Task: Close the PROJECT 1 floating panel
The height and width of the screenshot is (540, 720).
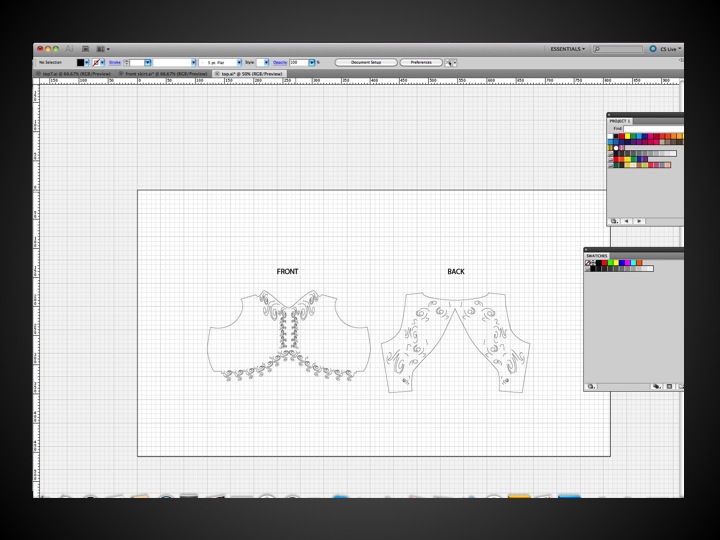Action: (x=609, y=115)
